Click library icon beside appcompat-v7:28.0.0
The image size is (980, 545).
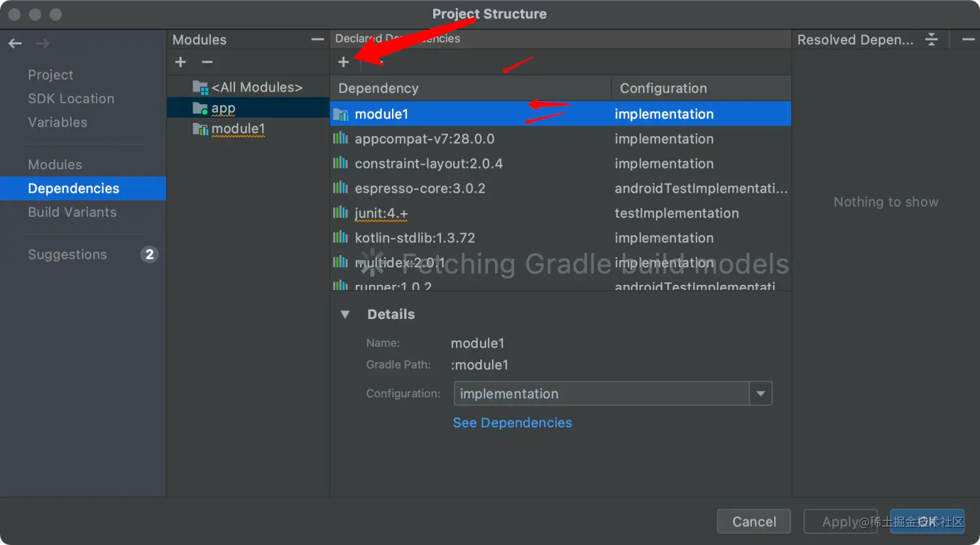(340, 138)
